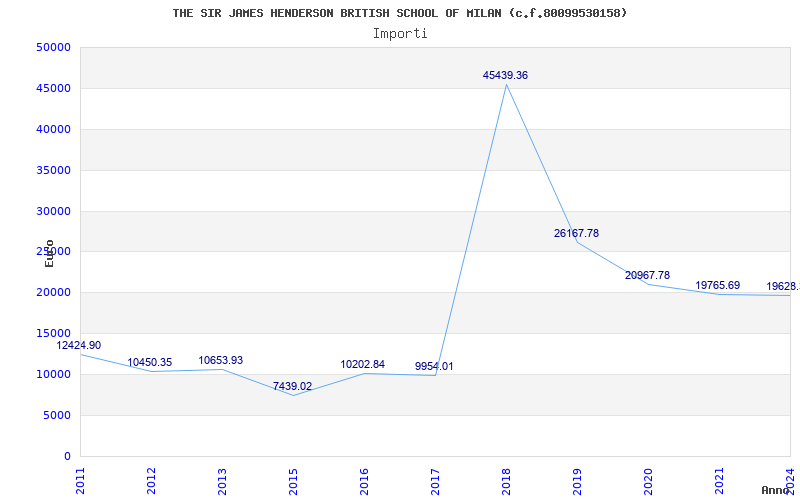Click the 50000 y-axis tick label
Viewport: 800px width, 500px height.
(53, 47)
